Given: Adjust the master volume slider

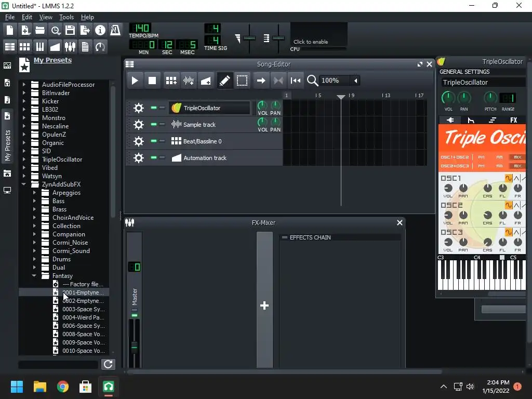Looking at the screenshot, I should [x=249, y=38].
